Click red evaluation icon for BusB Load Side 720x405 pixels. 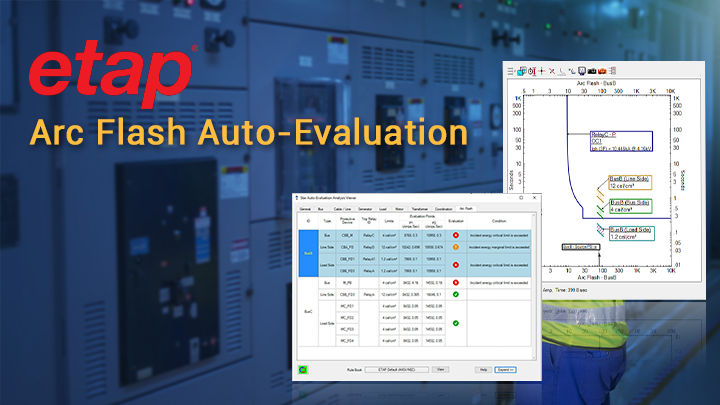pos(456,265)
